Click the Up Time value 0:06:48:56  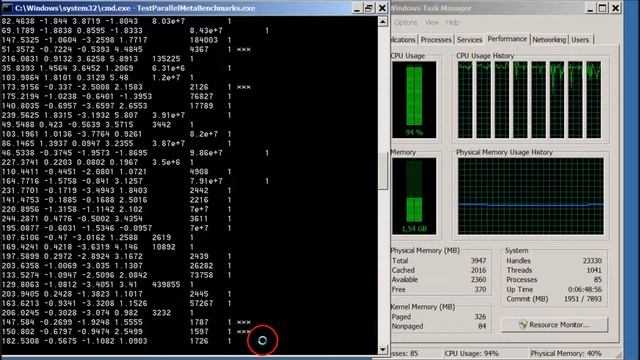[x=585, y=289]
